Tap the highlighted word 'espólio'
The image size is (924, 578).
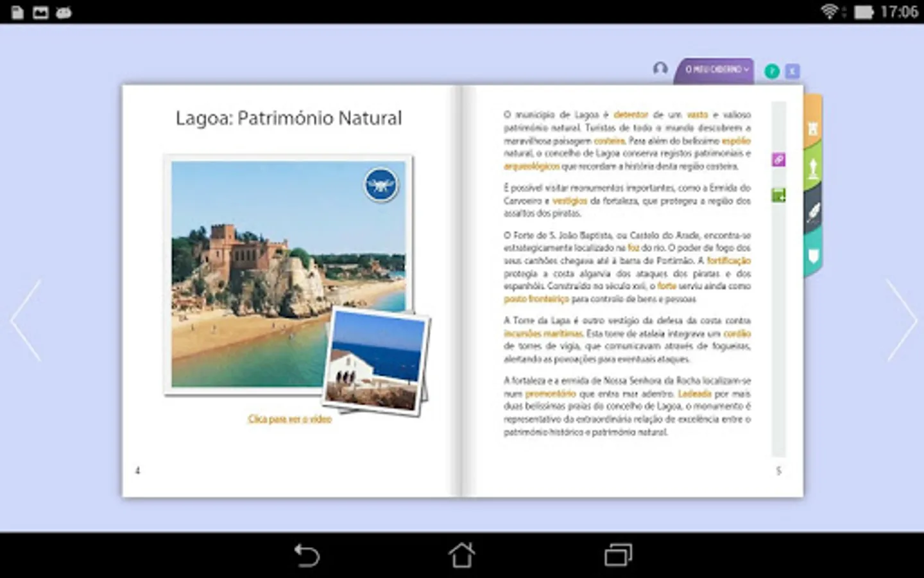(736, 141)
